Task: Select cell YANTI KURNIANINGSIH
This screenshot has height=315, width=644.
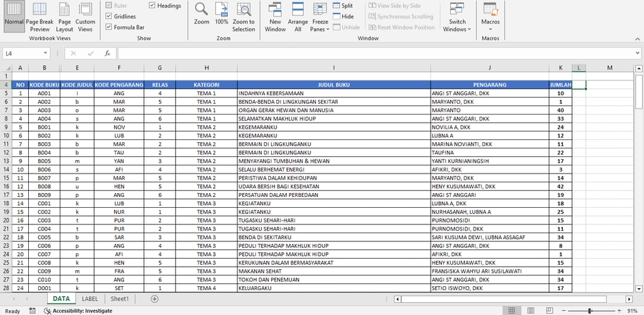Action: [490, 162]
